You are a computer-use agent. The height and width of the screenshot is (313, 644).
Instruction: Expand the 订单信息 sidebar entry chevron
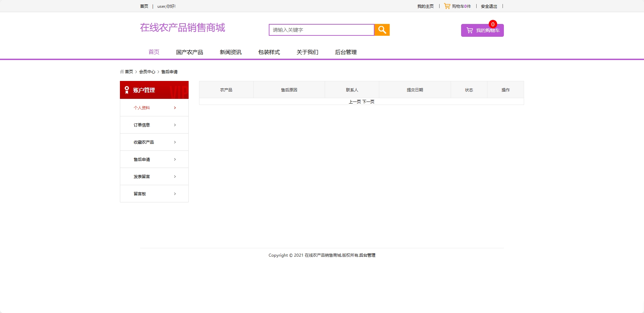pos(175,125)
